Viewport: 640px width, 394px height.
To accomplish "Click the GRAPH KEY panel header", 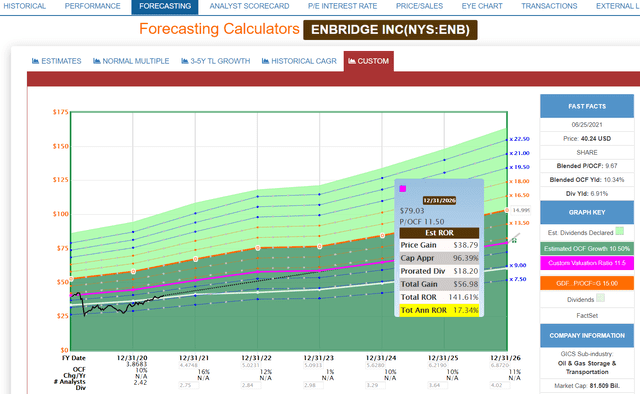I will tap(587, 212).
